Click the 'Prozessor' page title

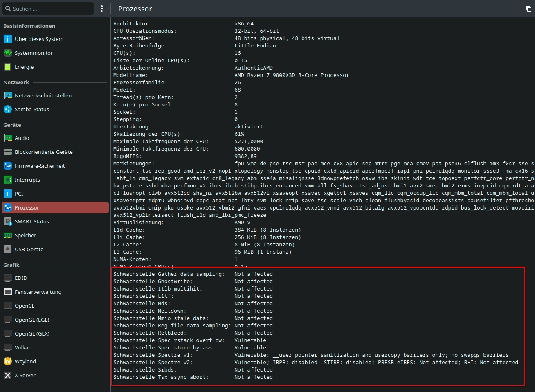[x=135, y=9]
